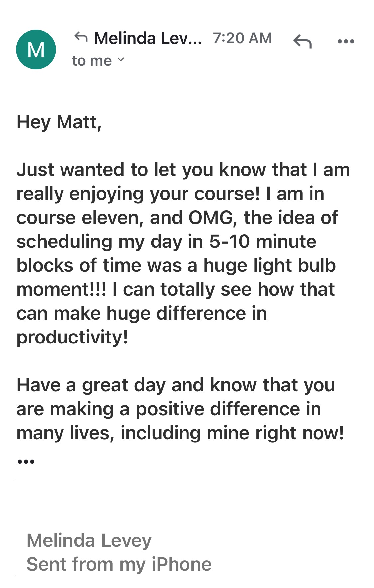The image size is (374, 588).
Task: Tap the word "productivity!" in the email
Action: (72, 337)
